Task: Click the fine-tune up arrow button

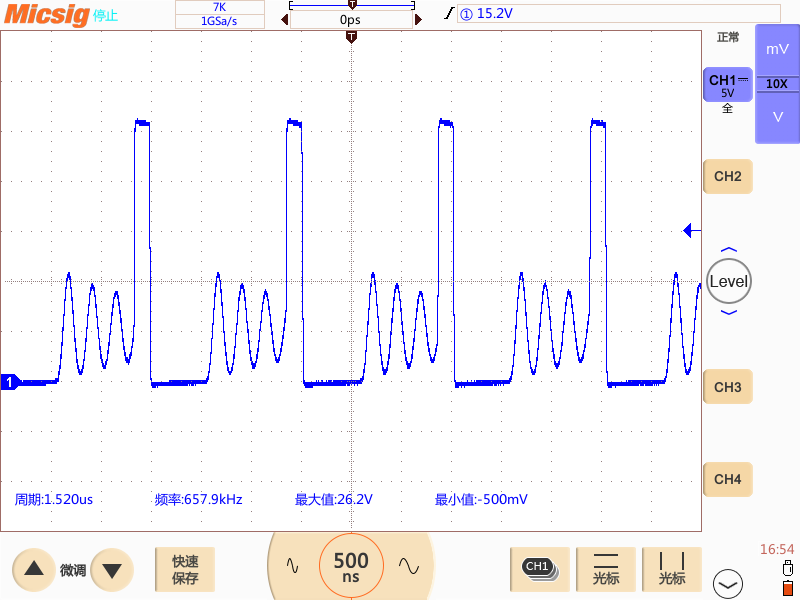Action: [34, 569]
